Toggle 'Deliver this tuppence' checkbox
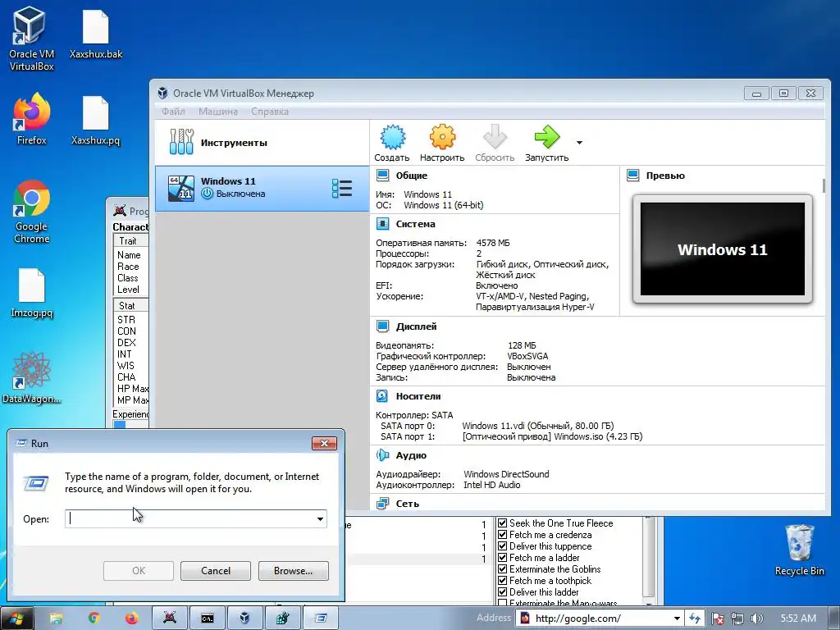Viewport: 840px width, 630px height. point(503,546)
